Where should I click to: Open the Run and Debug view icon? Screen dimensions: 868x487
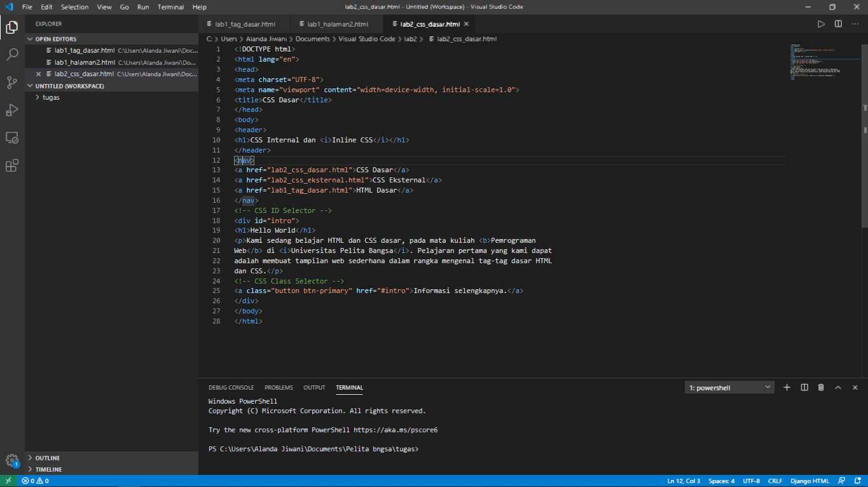(12, 110)
